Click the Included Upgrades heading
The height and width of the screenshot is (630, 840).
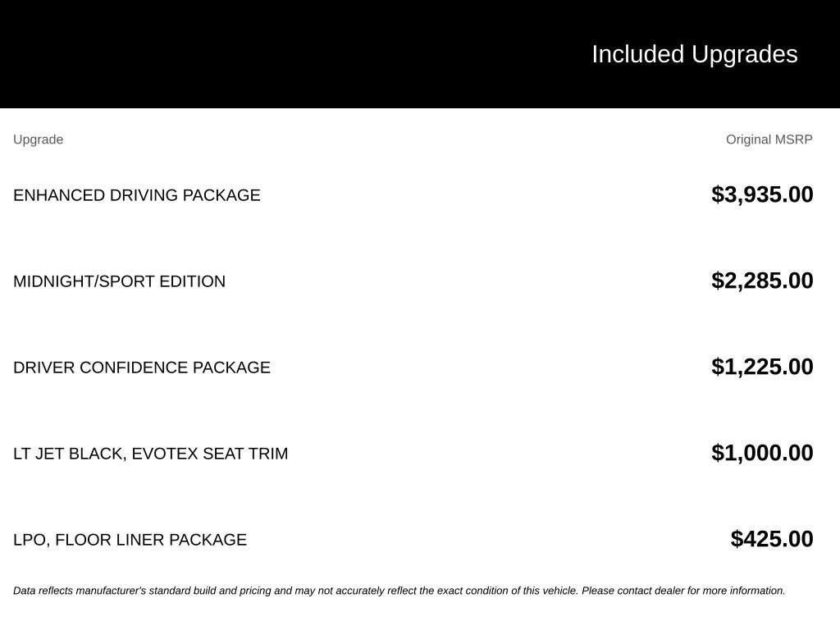click(x=694, y=55)
